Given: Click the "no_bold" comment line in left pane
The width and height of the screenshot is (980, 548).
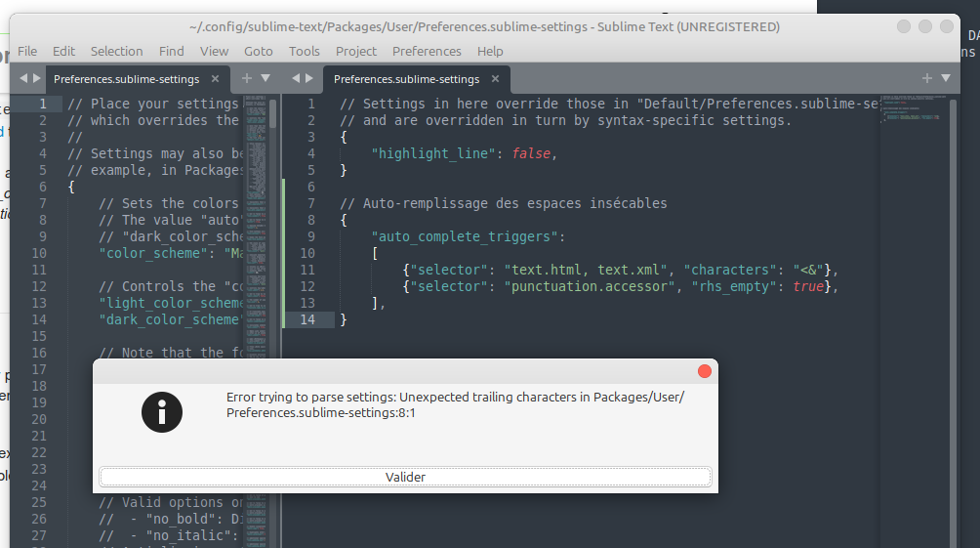Looking at the screenshot, I should point(171,520).
